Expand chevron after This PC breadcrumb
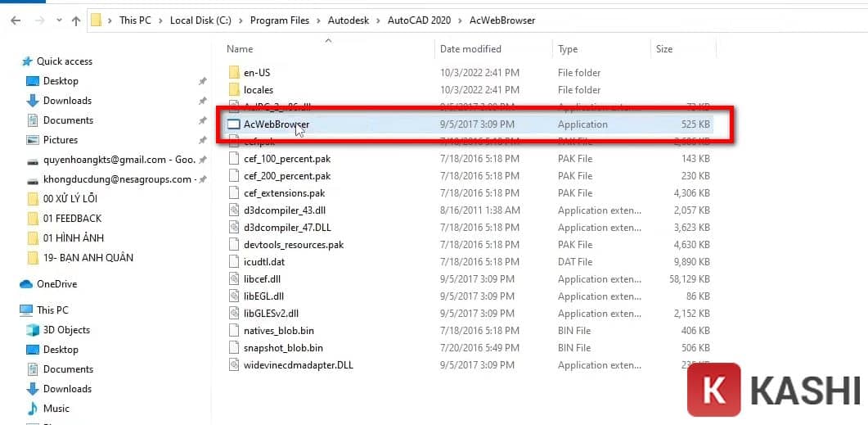Screen dimensions: 868x425 click(x=160, y=20)
